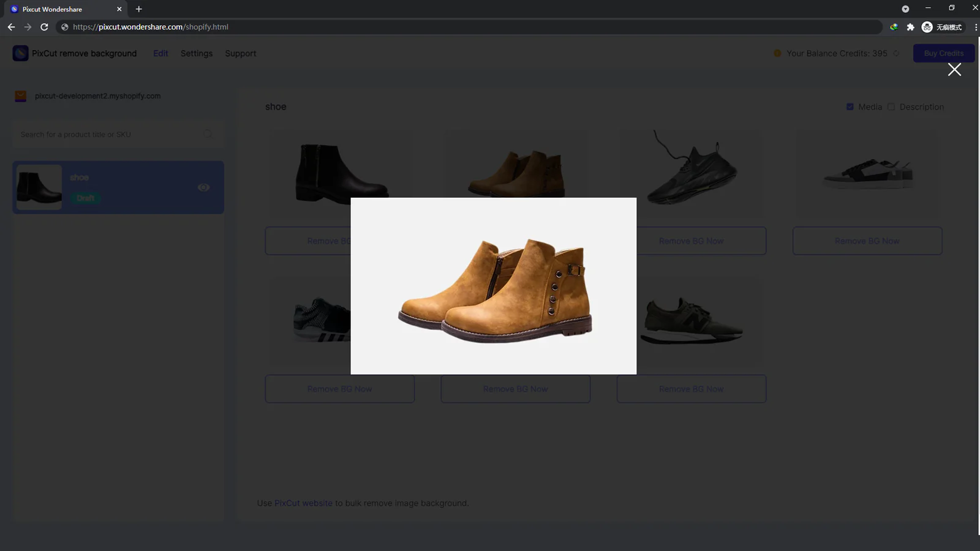The height and width of the screenshot is (551, 980).
Task: Click the PixCut logo icon
Action: [x=20, y=53]
